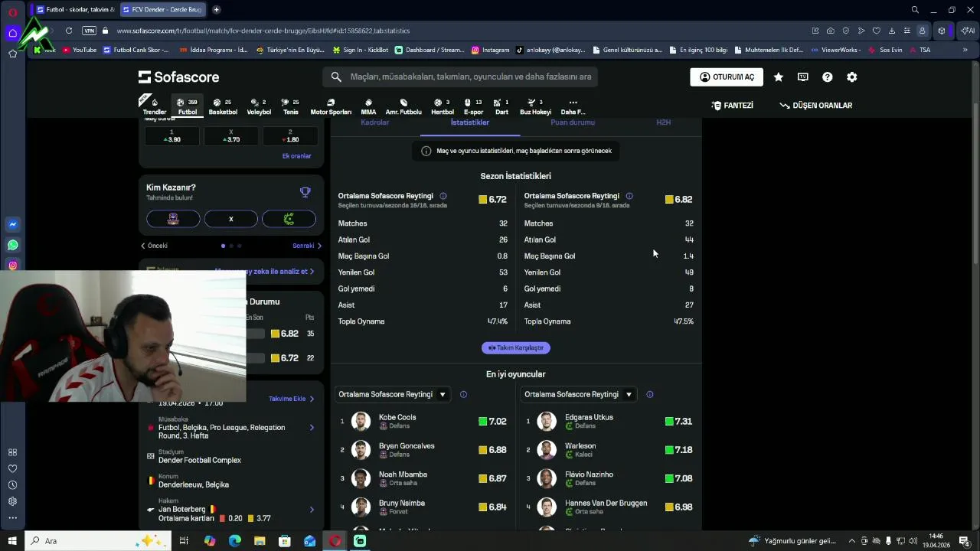
Task: Open the Motor Sporları category
Action: pos(331,106)
